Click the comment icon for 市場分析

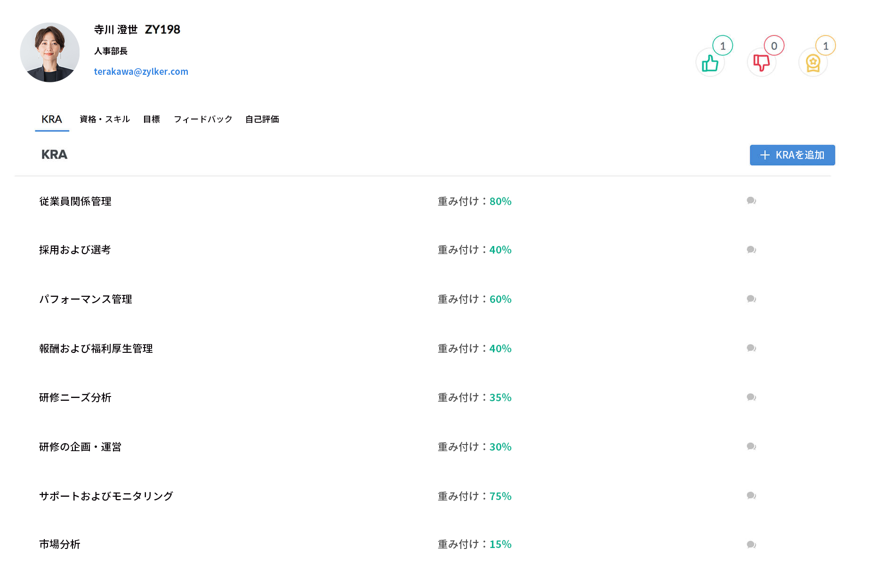pyautogui.click(x=751, y=544)
